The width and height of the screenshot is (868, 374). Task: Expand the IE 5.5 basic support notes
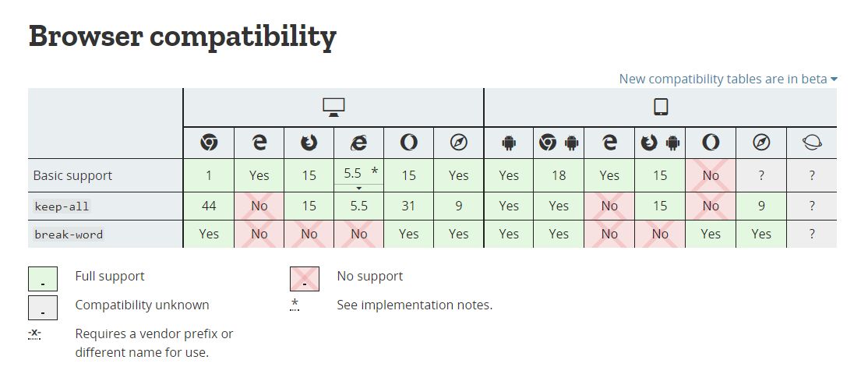tap(358, 188)
